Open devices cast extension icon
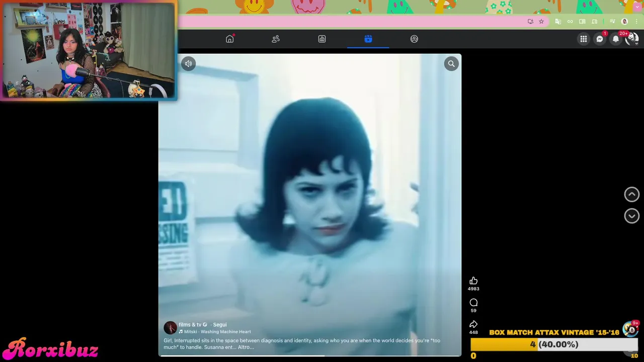Image resolution: width=644 pixels, height=362 pixels. [x=594, y=22]
